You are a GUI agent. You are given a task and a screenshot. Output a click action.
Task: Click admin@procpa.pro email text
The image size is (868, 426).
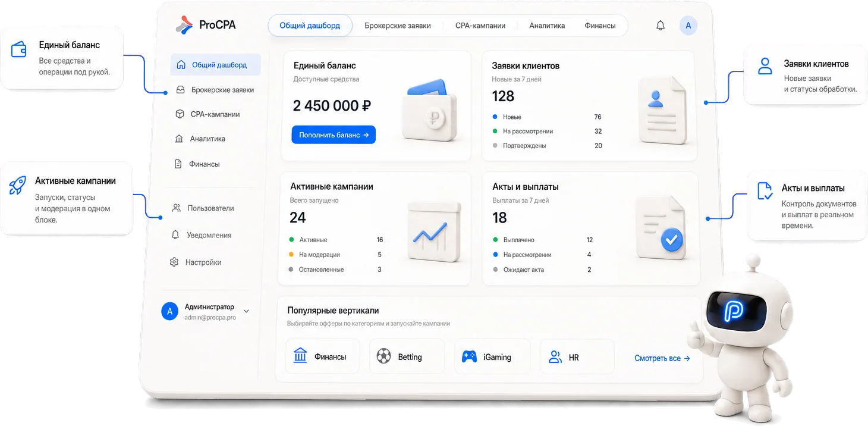(x=210, y=318)
